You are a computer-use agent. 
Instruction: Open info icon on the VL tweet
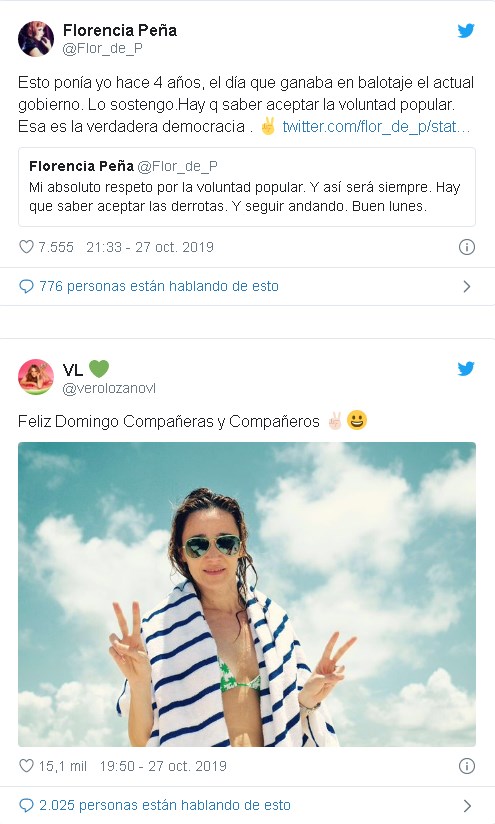point(467,766)
